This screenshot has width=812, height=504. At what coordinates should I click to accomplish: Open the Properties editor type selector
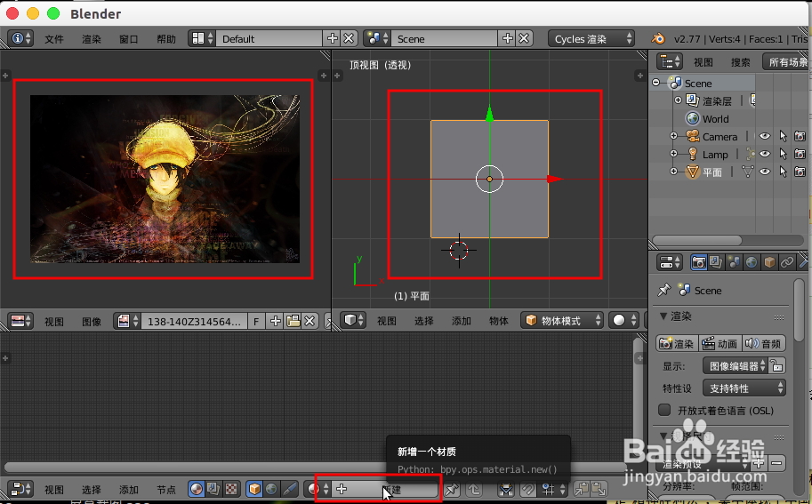(x=670, y=262)
